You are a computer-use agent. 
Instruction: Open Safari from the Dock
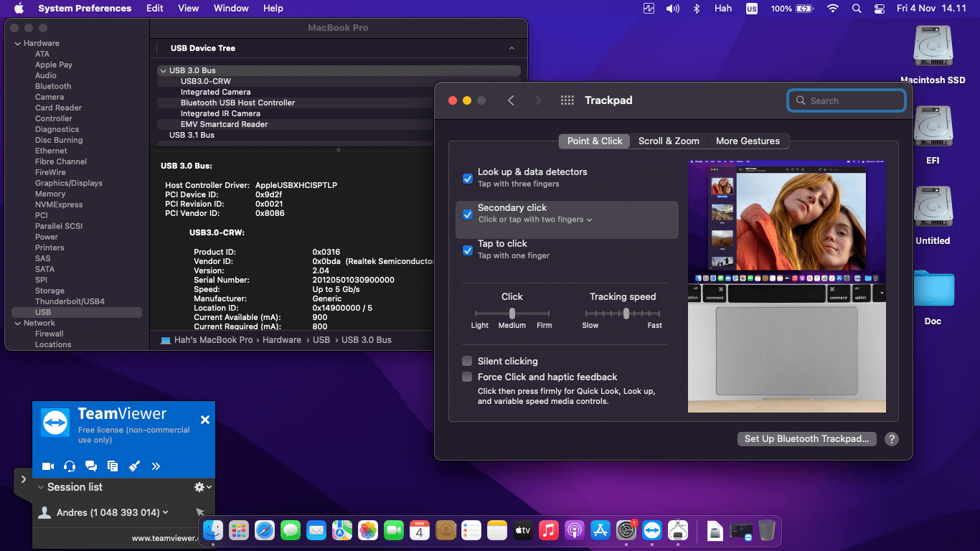(x=265, y=531)
